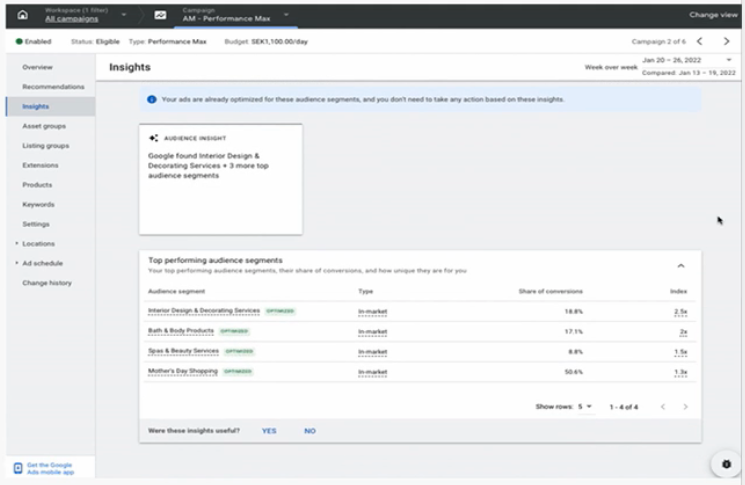Click the Campaign 2 of 6 text

659,41
